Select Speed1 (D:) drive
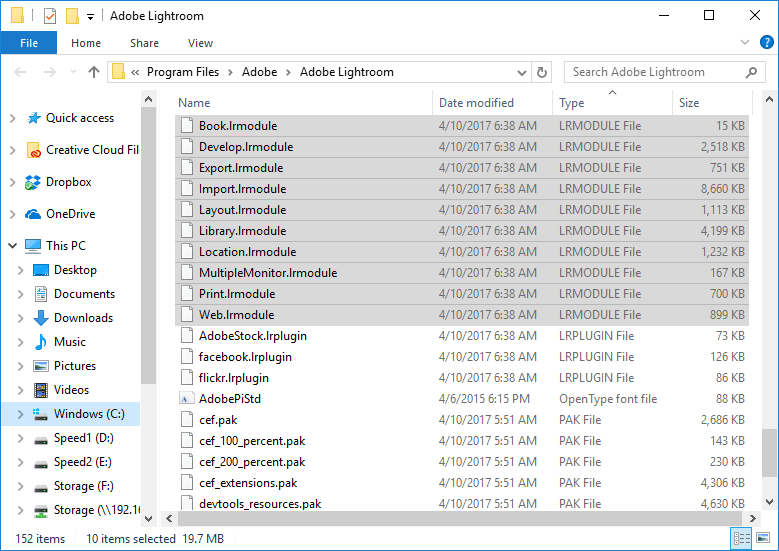The width and height of the screenshot is (779, 551). [83, 438]
